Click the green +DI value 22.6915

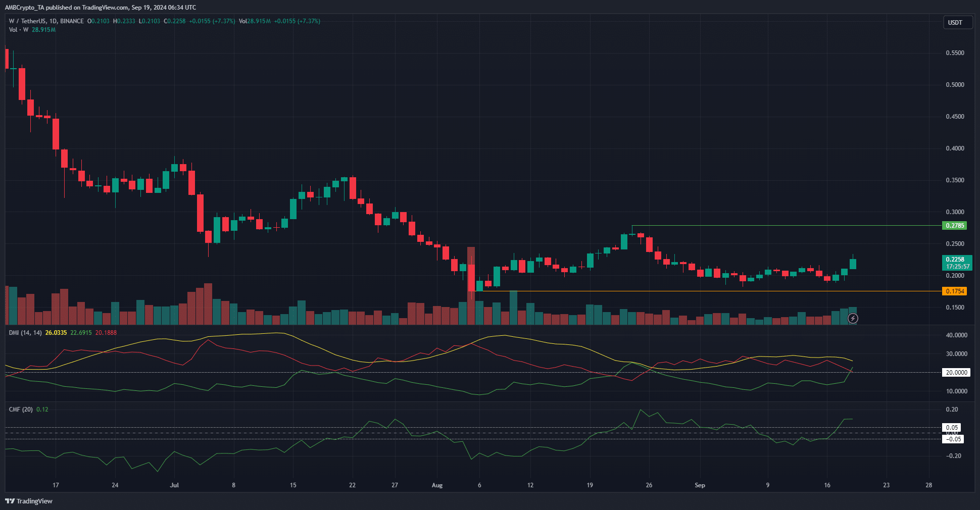click(x=81, y=333)
